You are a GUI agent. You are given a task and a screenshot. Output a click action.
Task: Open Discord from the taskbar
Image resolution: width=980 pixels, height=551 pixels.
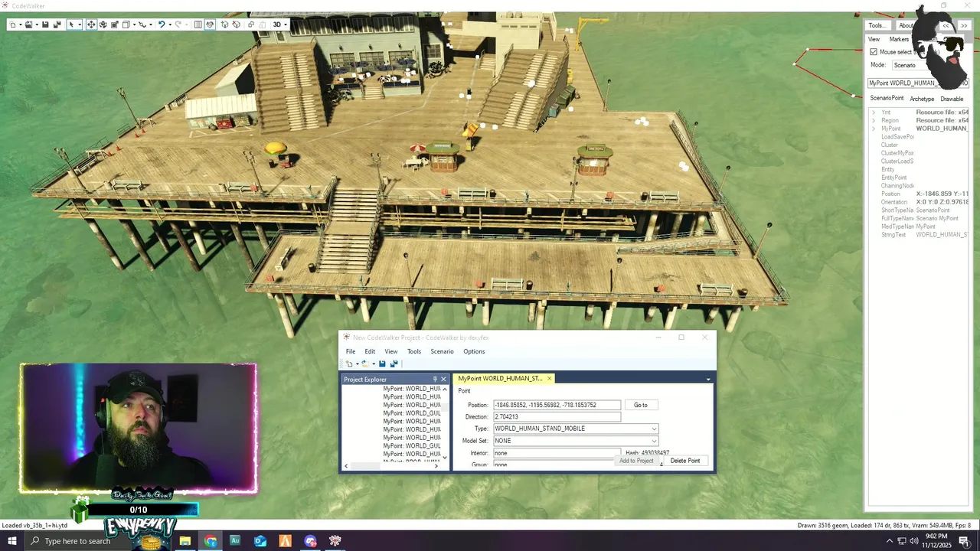310,541
